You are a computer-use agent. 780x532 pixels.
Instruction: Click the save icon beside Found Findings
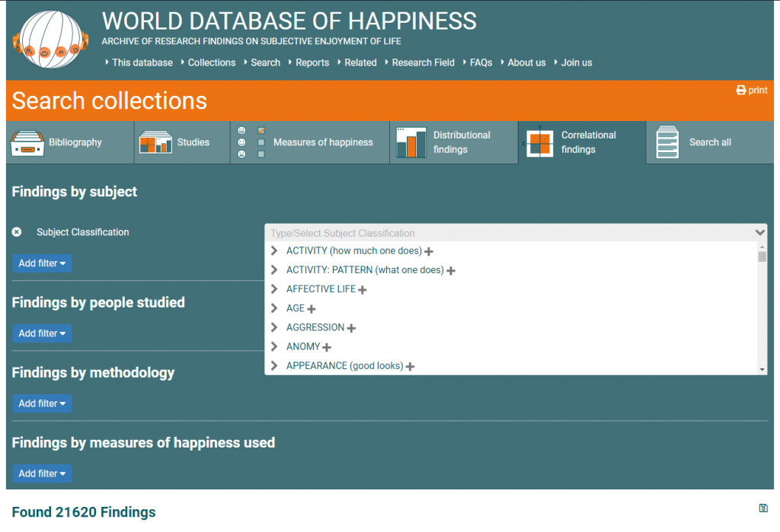pyautogui.click(x=763, y=508)
